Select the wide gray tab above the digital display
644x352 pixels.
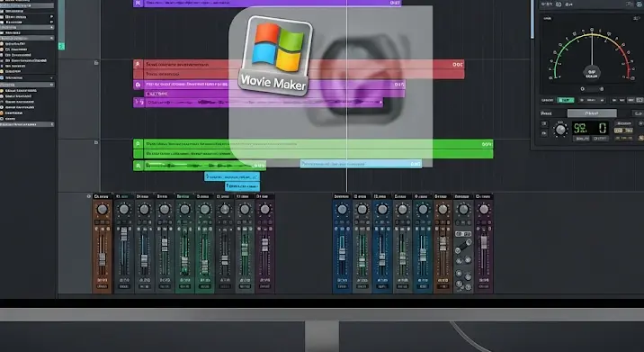point(592,113)
